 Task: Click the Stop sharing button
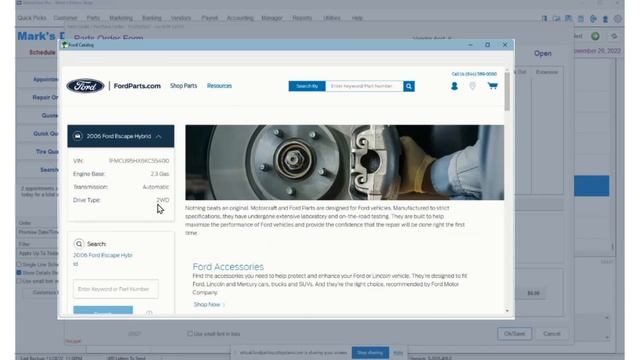tap(370, 353)
